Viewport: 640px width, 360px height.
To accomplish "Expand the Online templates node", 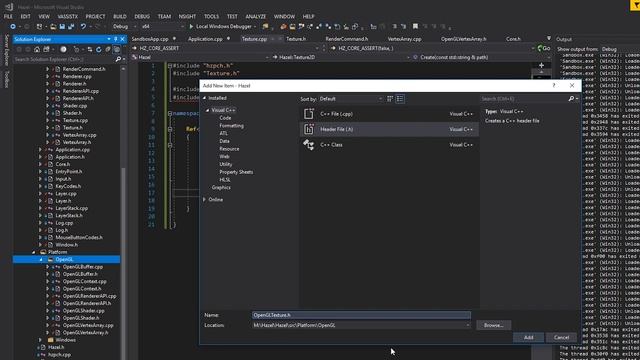I will pyautogui.click(x=204, y=200).
